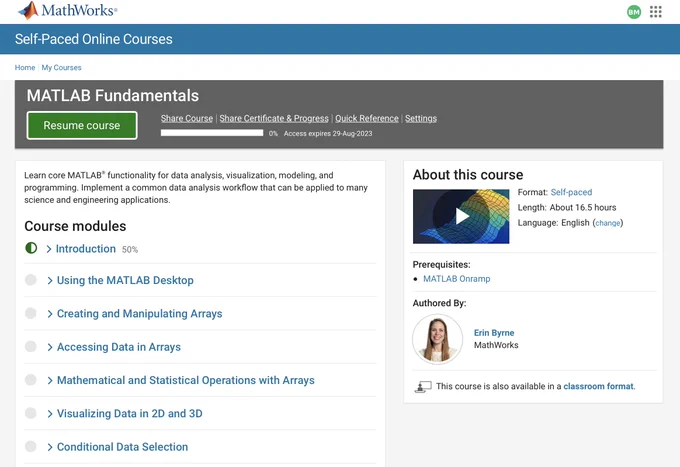
Task: Play the course preview video
Action: point(461,216)
